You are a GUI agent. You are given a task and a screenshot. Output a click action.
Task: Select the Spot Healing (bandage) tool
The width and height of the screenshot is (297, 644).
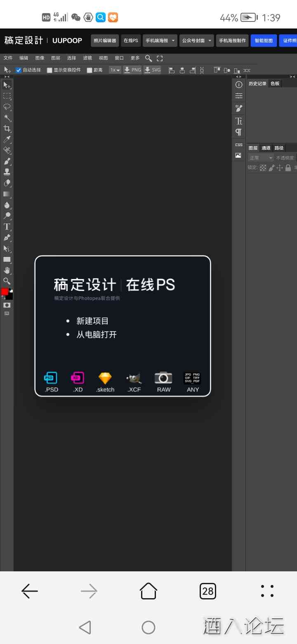click(7, 150)
